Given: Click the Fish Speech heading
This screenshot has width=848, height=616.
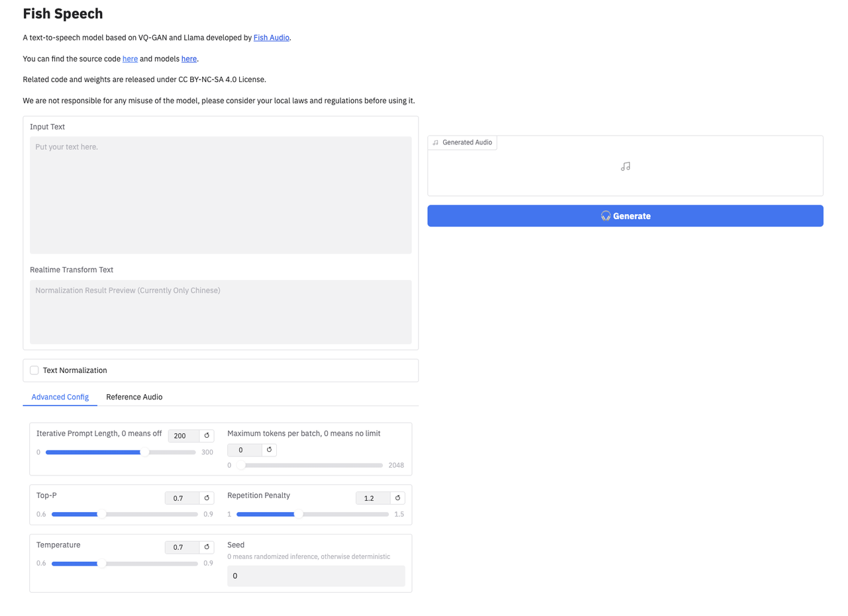Looking at the screenshot, I should coord(63,13).
